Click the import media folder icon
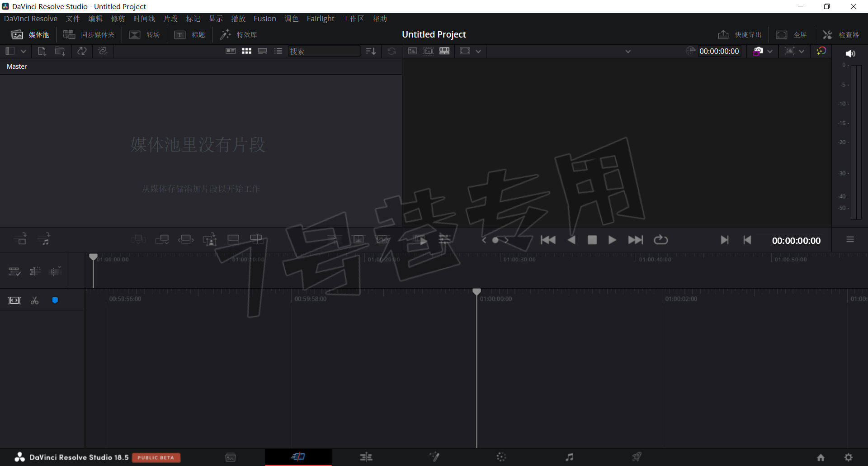 [x=60, y=51]
